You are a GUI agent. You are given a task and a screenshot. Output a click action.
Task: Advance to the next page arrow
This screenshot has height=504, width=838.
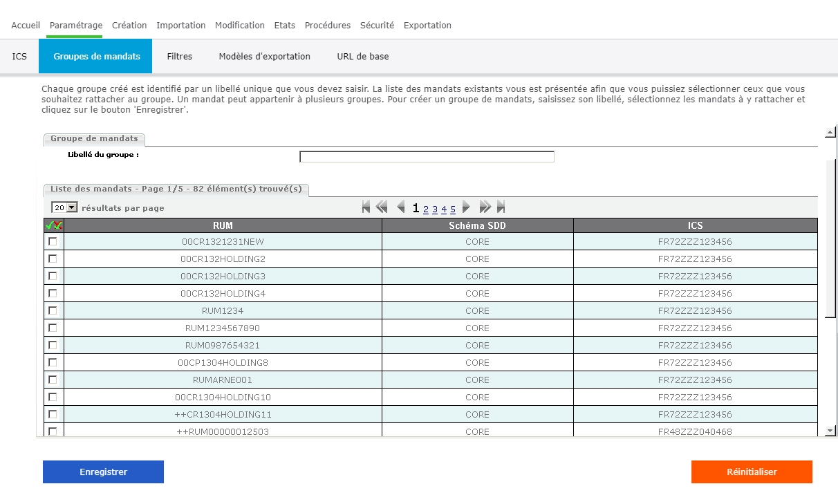[466, 207]
